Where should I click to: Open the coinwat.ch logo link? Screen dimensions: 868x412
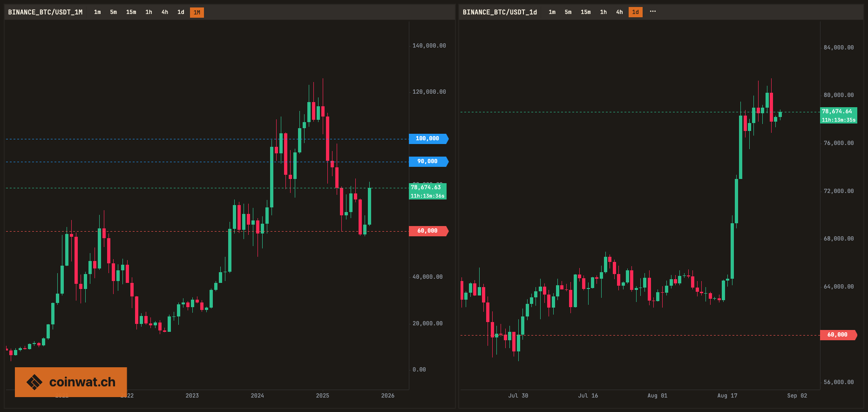coord(71,382)
